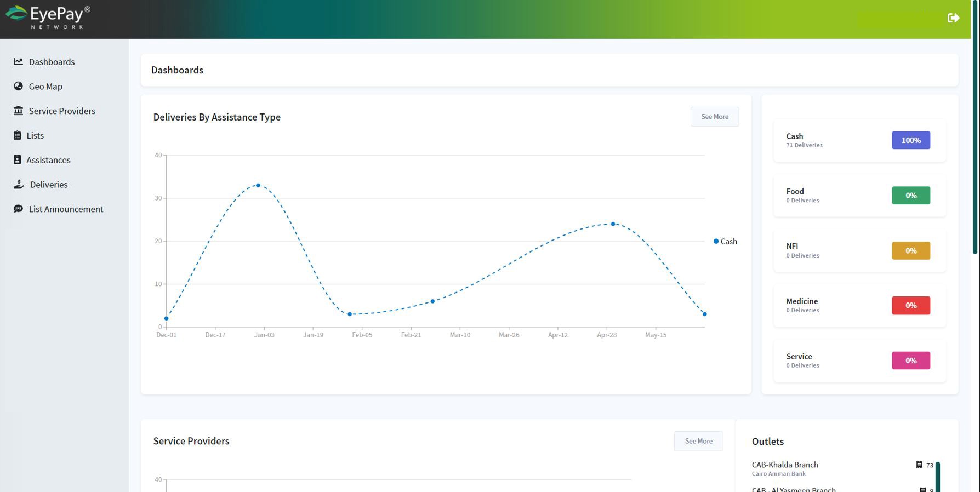Viewport: 980px width, 492px height.
Task: Click the logout icon in header
Action: (953, 18)
